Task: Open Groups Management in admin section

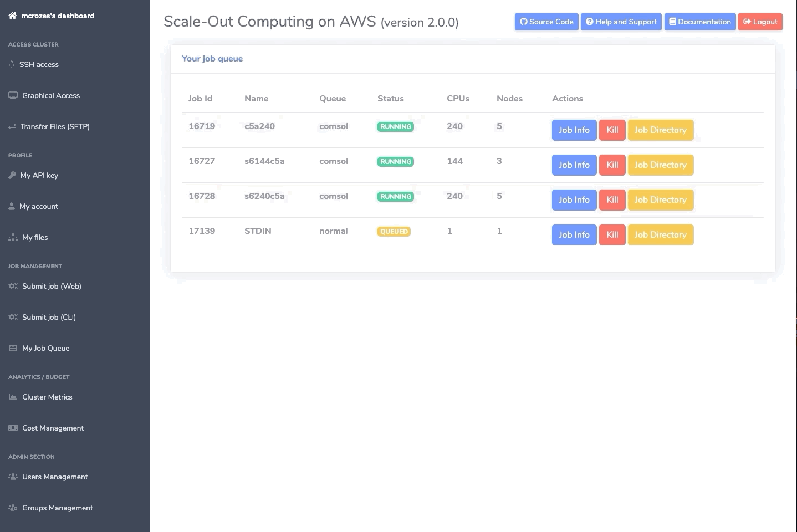Action: (x=57, y=508)
